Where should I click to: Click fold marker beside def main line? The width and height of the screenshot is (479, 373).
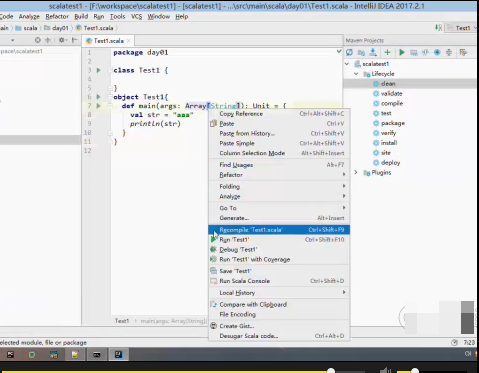point(110,106)
